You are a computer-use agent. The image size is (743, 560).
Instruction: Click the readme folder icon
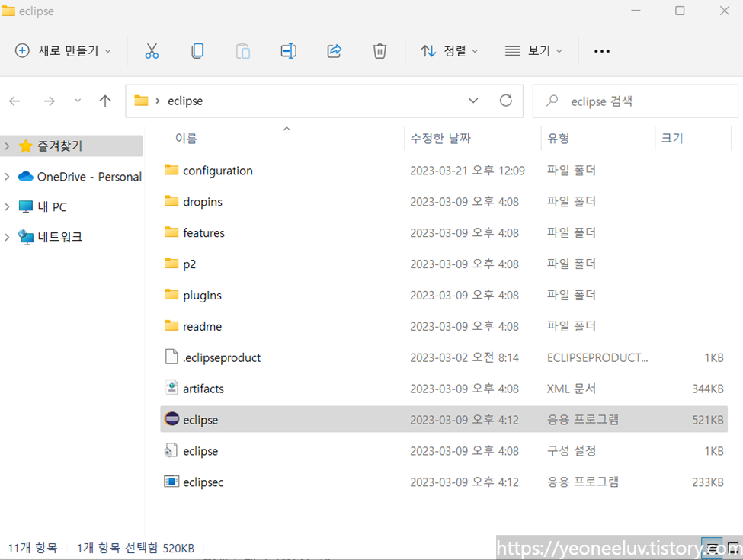pyautogui.click(x=171, y=325)
